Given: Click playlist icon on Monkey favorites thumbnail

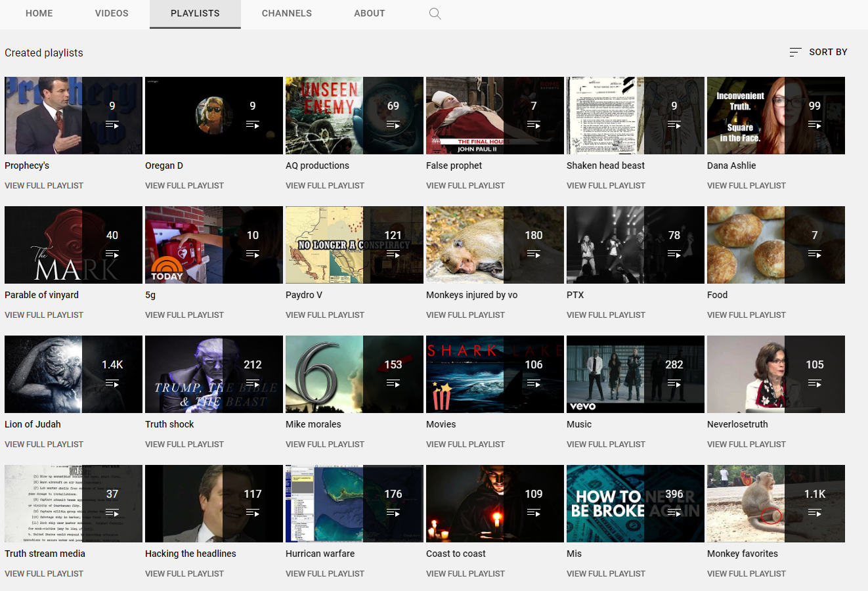Looking at the screenshot, I should (x=814, y=513).
